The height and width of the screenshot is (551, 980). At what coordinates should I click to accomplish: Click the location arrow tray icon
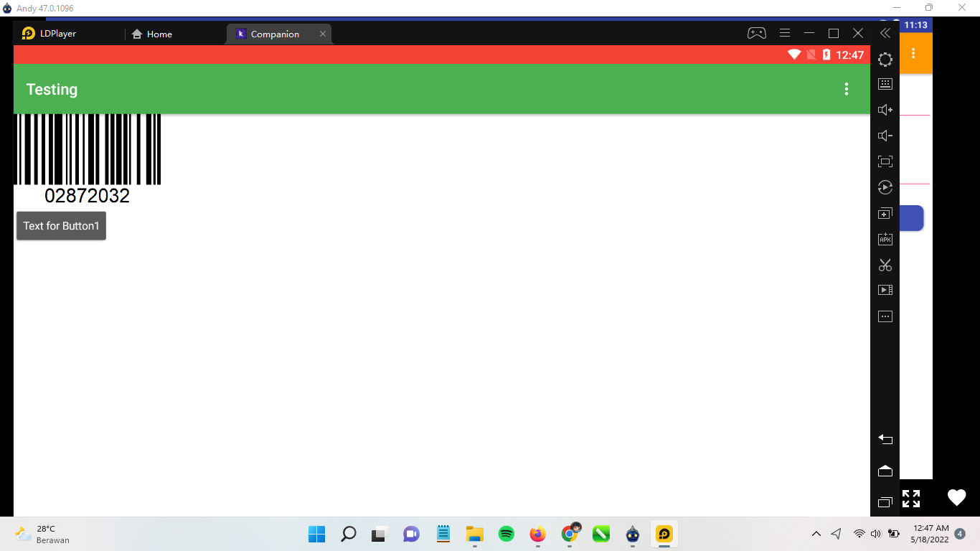(836, 534)
